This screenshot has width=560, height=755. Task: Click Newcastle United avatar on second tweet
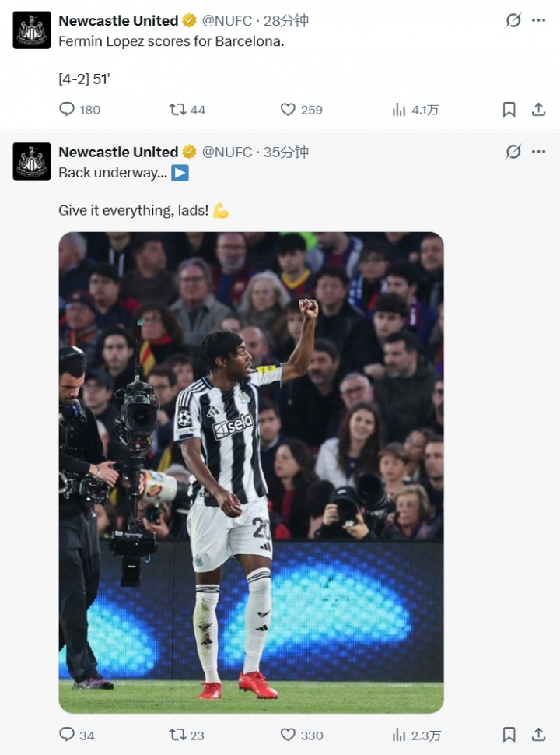[x=32, y=161]
